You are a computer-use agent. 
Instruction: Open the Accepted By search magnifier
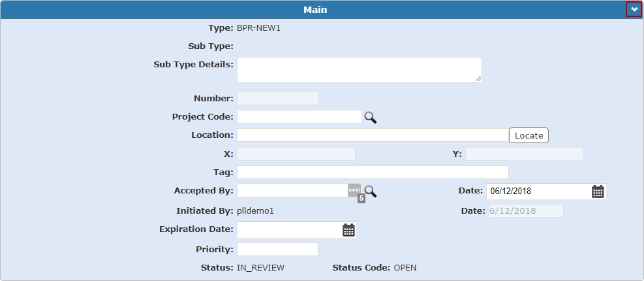[x=371, y=191]
